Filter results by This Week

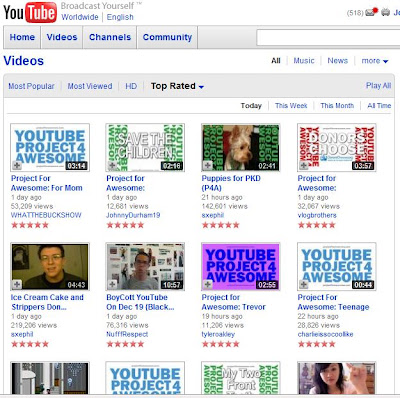[291, 106]
